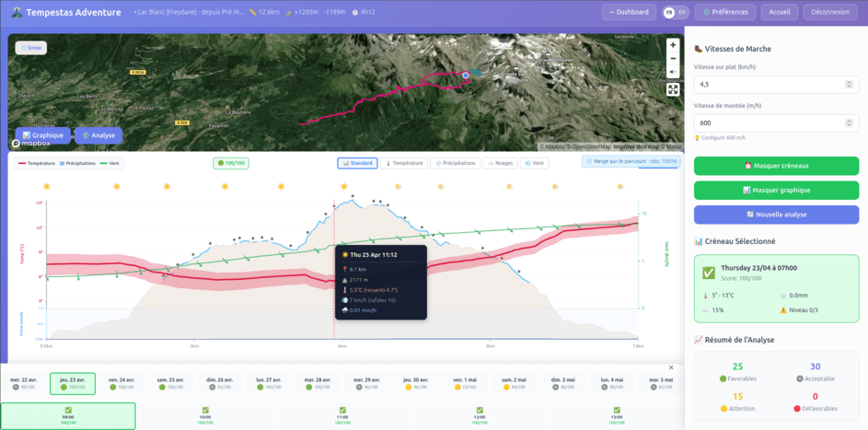The width and height of the screenshot is (868, 430).
Task: Start a Nouvelle analyse
Action: (x=776, y=215)
